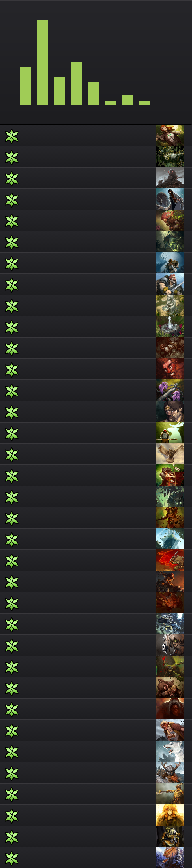Click the growth leaf icon beside the stone fountain card
The height and width of the screenshot is (868, 192).
tap(11, 328)
